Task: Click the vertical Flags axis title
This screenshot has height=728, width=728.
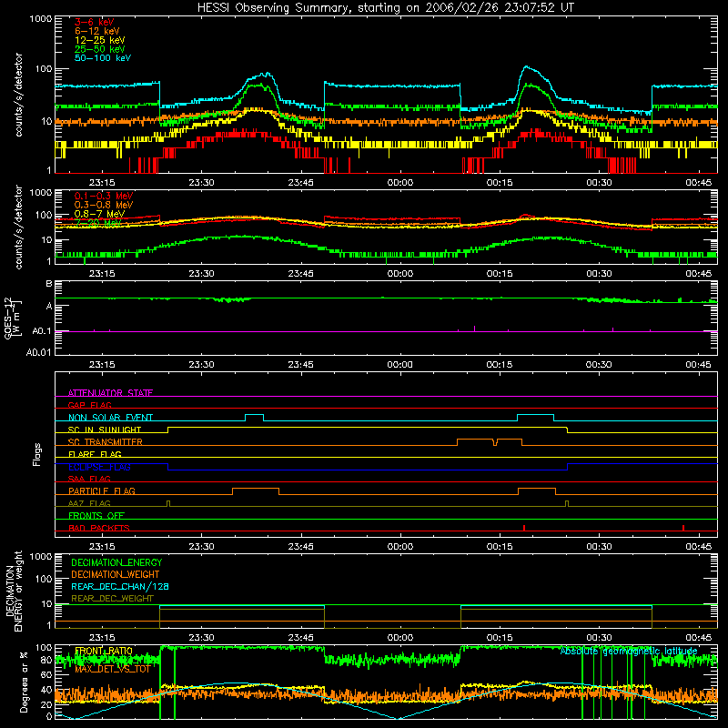Action: pos(37,454)
